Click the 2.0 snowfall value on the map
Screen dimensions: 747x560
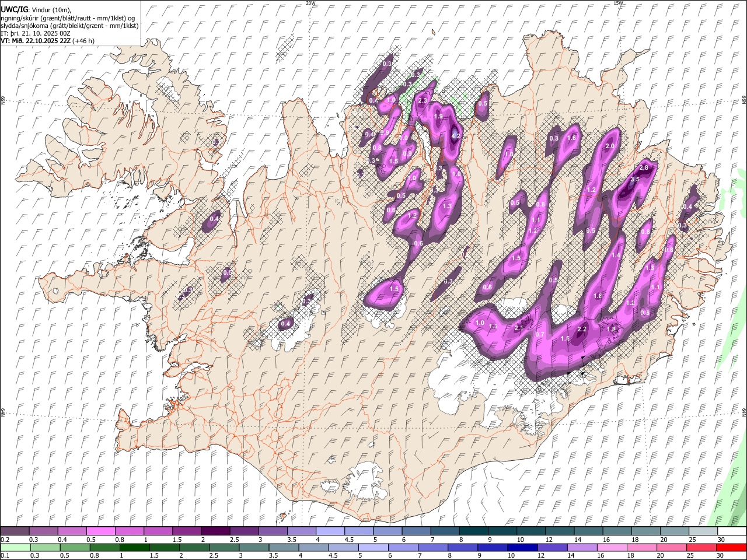(611, 146)
